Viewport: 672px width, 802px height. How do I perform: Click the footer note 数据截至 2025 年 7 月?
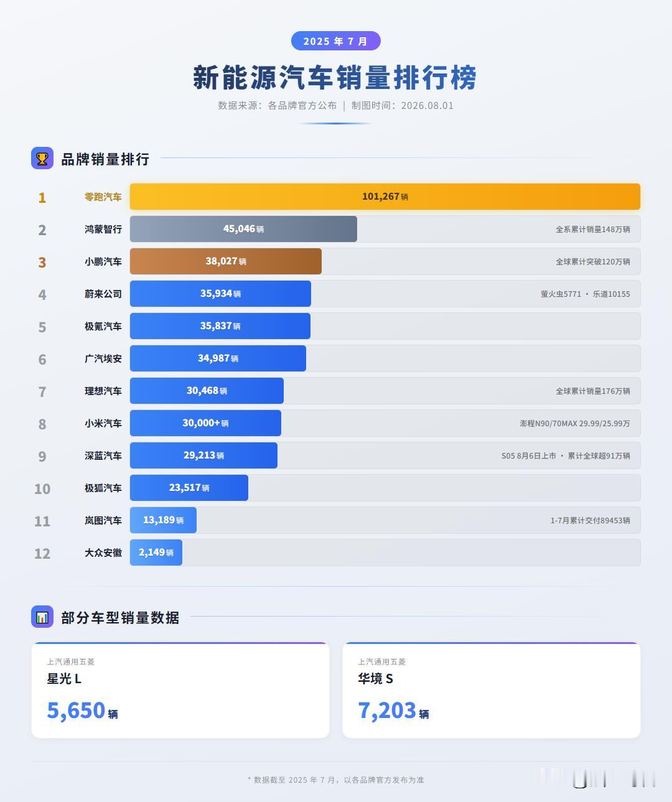(336, 780)
